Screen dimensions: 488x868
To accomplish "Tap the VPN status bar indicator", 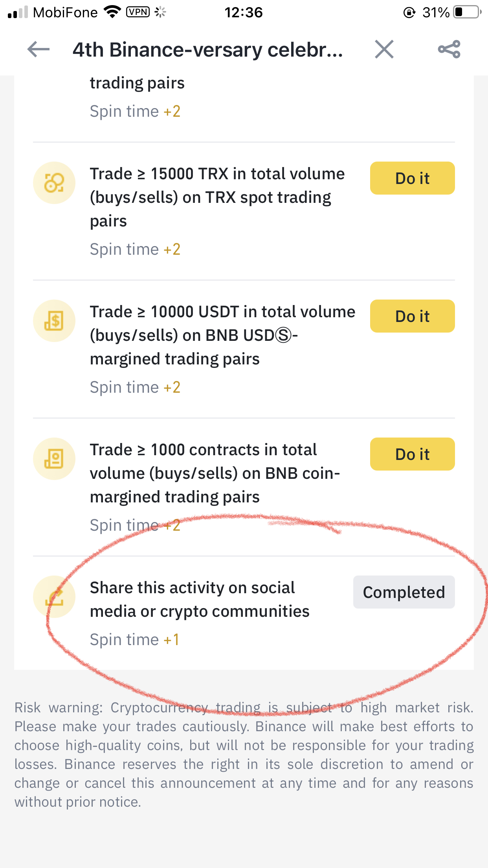I will (x=138, y=12).
